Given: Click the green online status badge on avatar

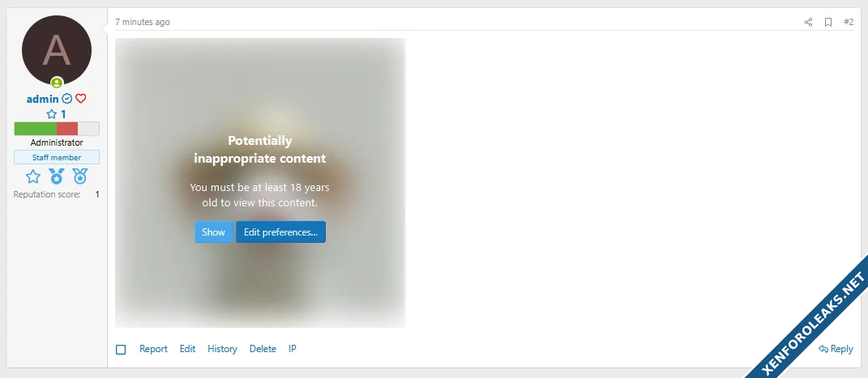Looking at the screenshot, I should tap(57, 83).
